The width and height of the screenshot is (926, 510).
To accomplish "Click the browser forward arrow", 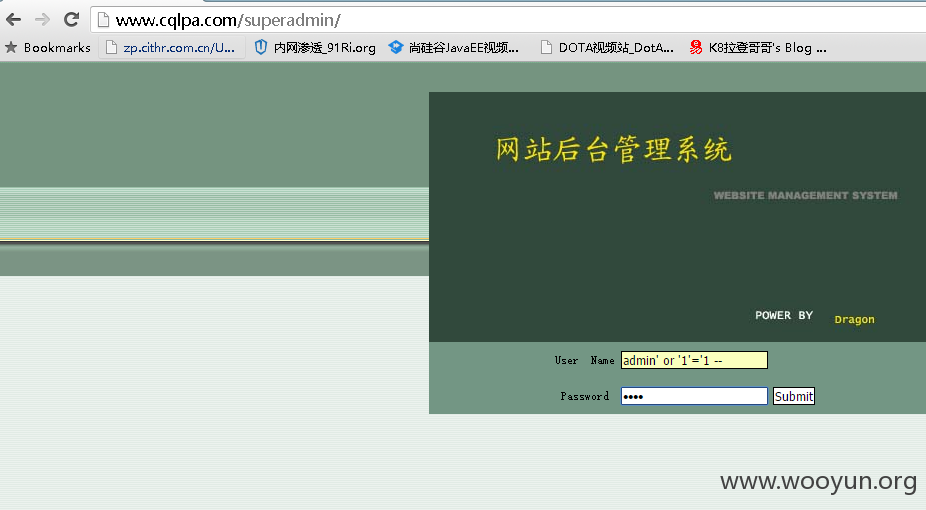I will tap(43, 19).
